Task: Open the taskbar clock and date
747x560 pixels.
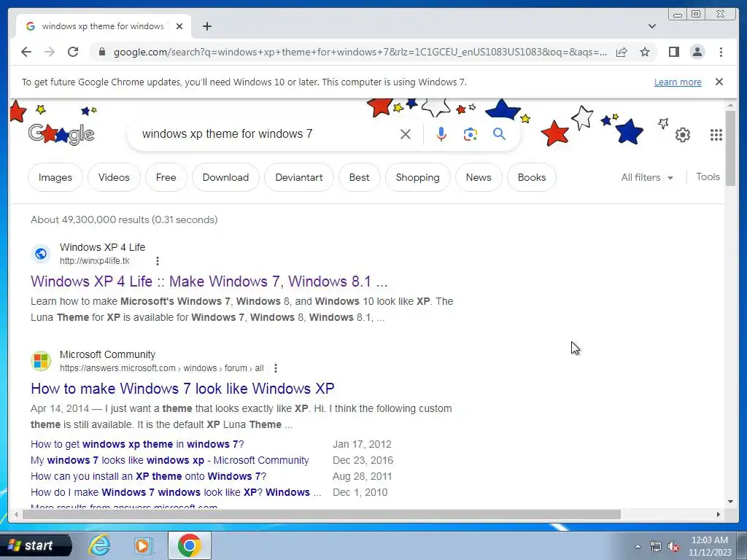Action: (x=710, y=546)
